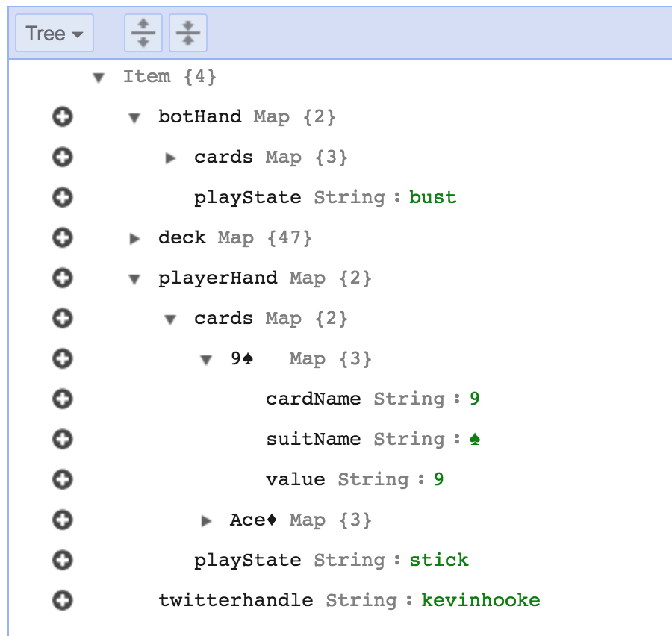The width and height of the screenshot is (672, 636).
Task: Collapse the 9♠ card map
Action: tap(207, 360)
